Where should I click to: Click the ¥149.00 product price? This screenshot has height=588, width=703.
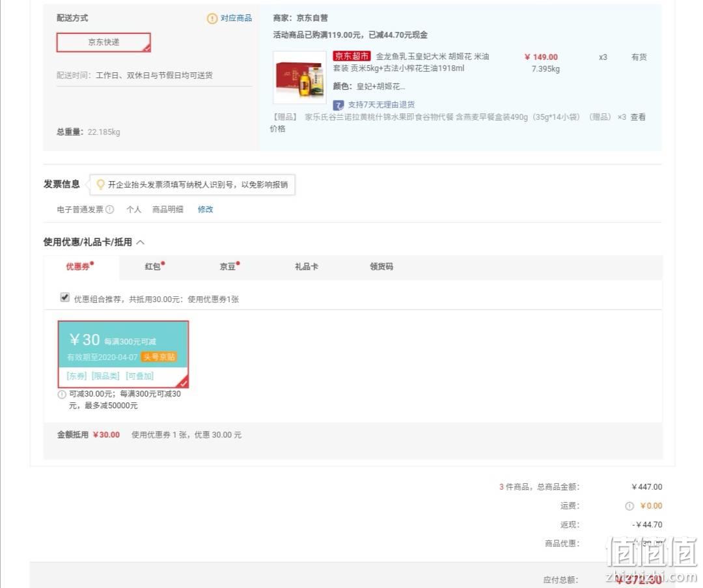(541, 57)
